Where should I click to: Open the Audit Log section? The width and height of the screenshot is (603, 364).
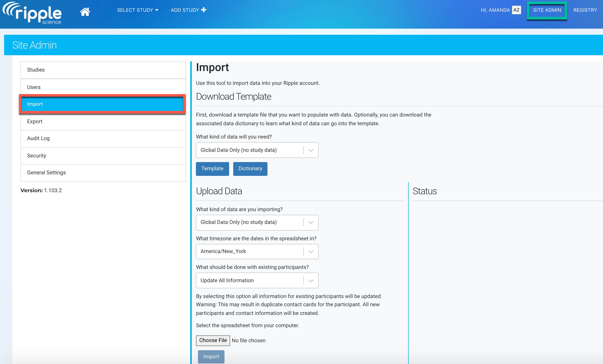point(103,138)
